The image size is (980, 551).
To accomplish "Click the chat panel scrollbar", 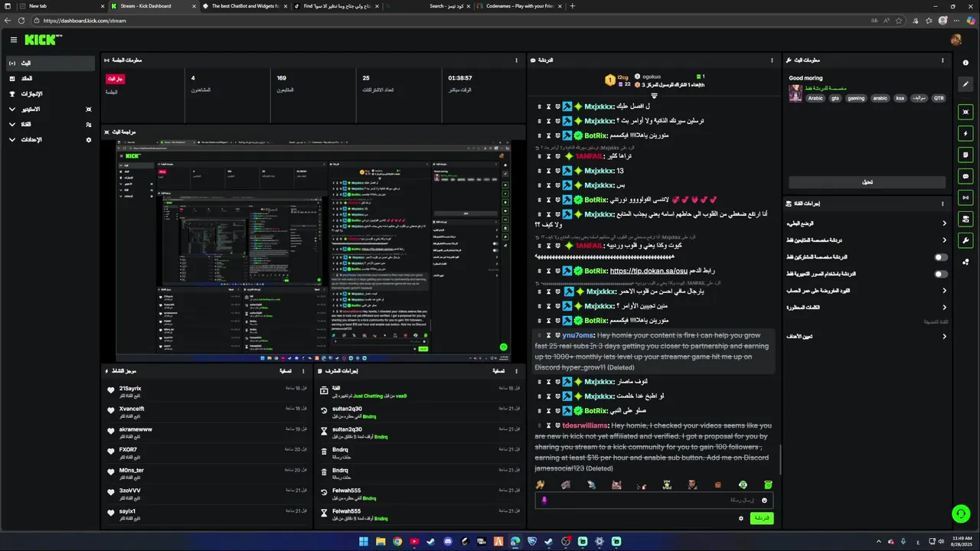I will (779, 459).
